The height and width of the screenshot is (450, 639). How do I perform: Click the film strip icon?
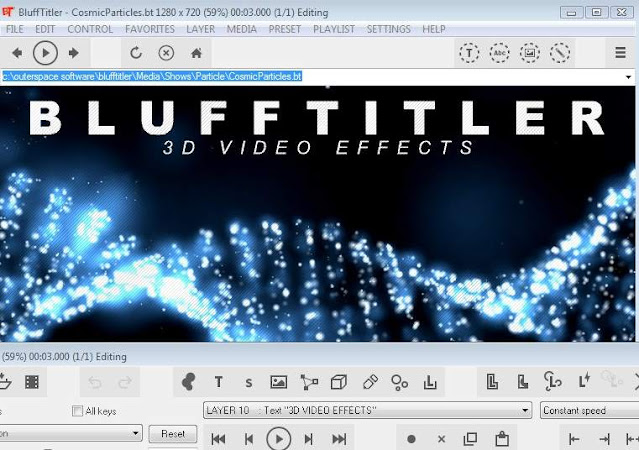pos(32,382)
